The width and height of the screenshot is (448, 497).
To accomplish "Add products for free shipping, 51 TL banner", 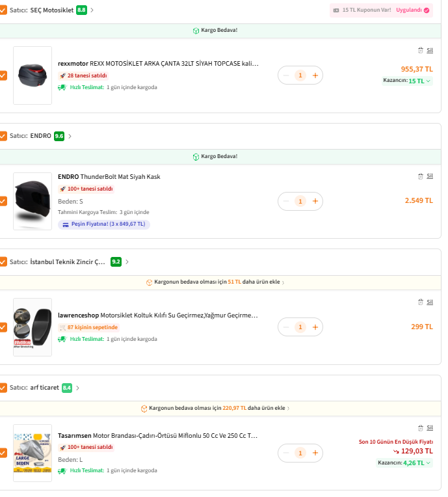I will (x=215, y=282).
